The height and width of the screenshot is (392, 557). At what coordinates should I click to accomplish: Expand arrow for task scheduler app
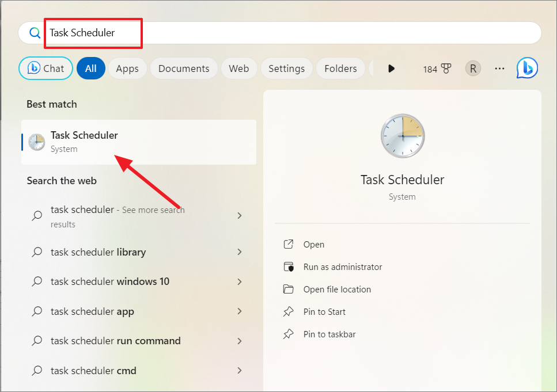[x=240, y=311]
